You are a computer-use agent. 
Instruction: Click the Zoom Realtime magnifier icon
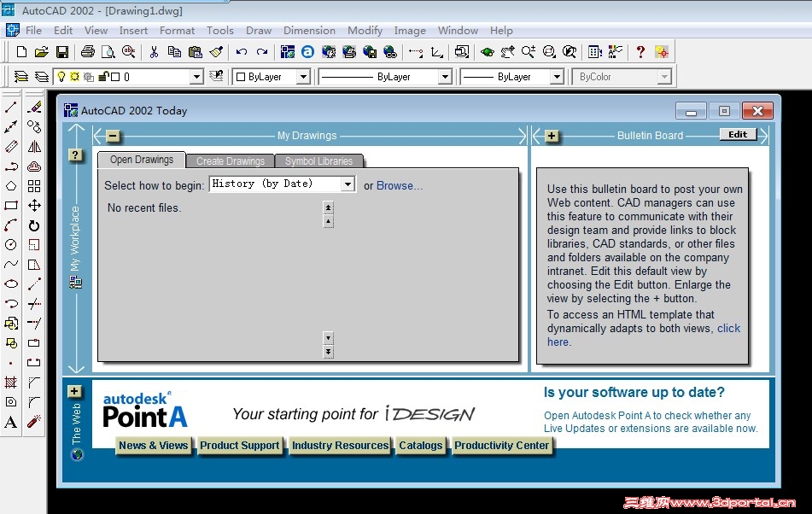[529, 52]
